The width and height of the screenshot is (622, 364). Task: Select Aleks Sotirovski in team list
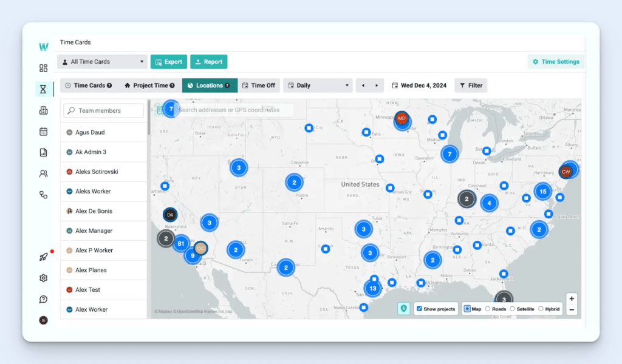point(103,172)
